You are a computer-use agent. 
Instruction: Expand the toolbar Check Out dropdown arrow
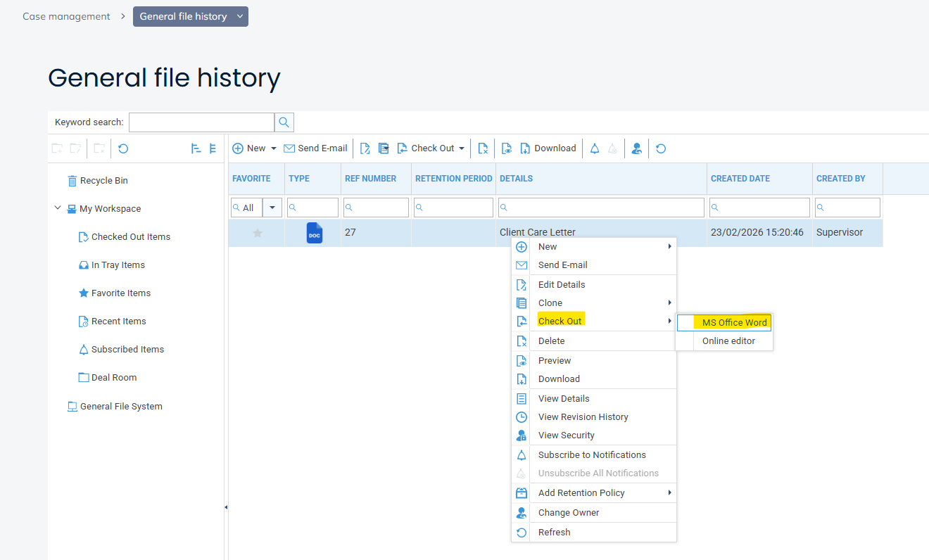tap(462, 148)
